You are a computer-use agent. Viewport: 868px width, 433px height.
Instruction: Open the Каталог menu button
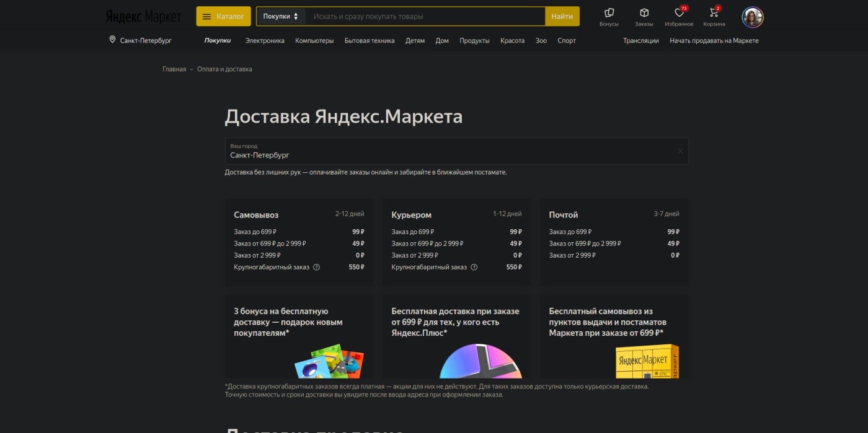[223, 16]
